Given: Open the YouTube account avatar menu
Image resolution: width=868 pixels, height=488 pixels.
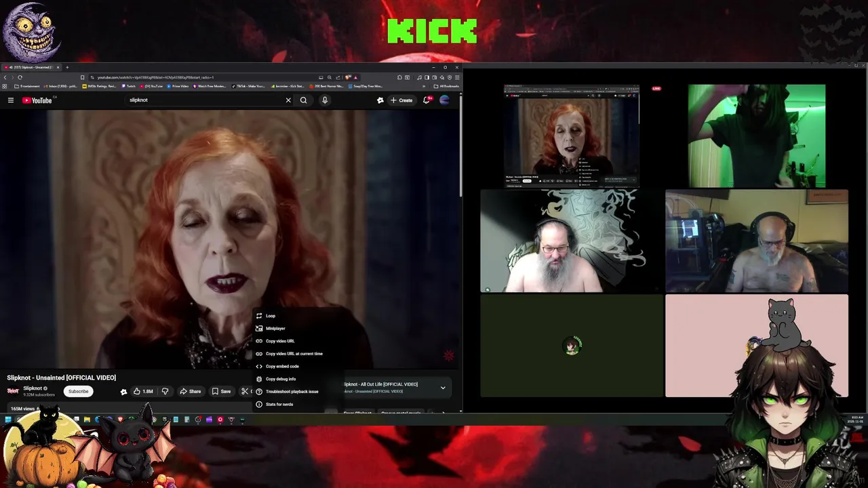Looking at the screenshot, I should click(445, 100).
